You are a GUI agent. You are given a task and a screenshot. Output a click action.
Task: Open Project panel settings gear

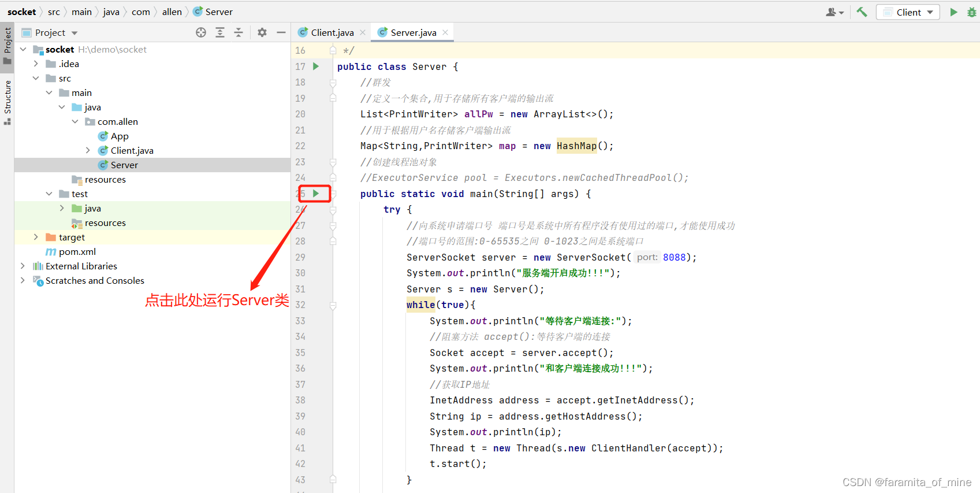(x=262, y=32)
